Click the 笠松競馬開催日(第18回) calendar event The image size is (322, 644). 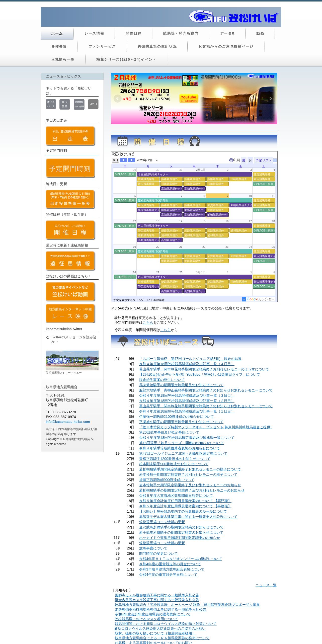pyautogui.click(x=194, y=200)
